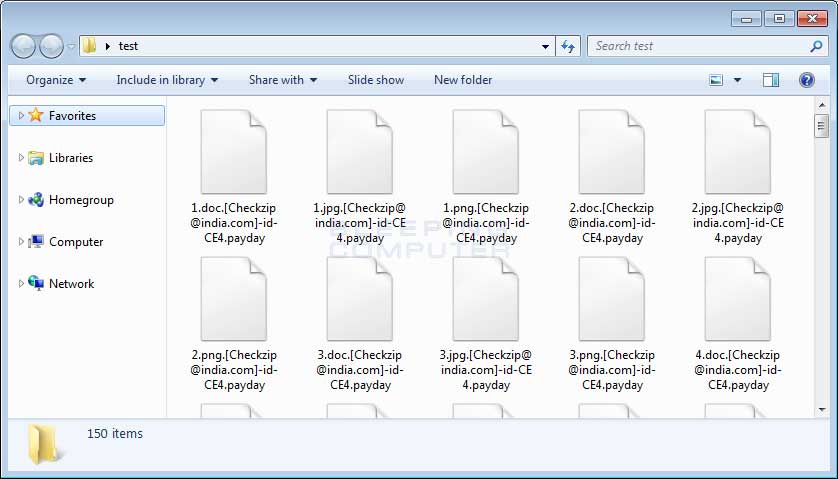
Task: Click the Network globe icon
Action: 36,283
